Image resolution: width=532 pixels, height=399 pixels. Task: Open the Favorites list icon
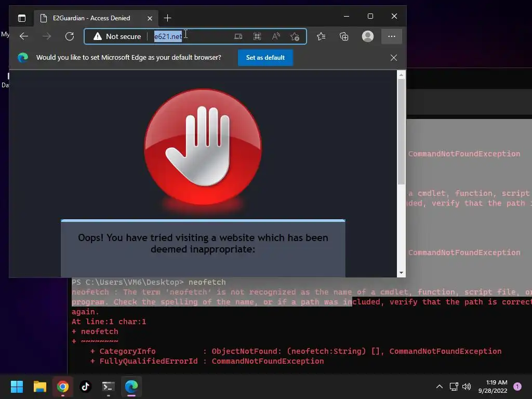coord(321,36)
